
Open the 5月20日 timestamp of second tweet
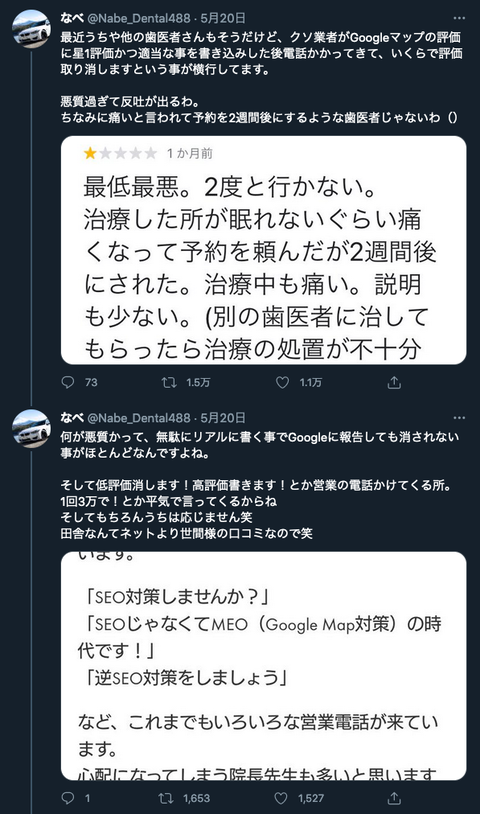(223, 418)
